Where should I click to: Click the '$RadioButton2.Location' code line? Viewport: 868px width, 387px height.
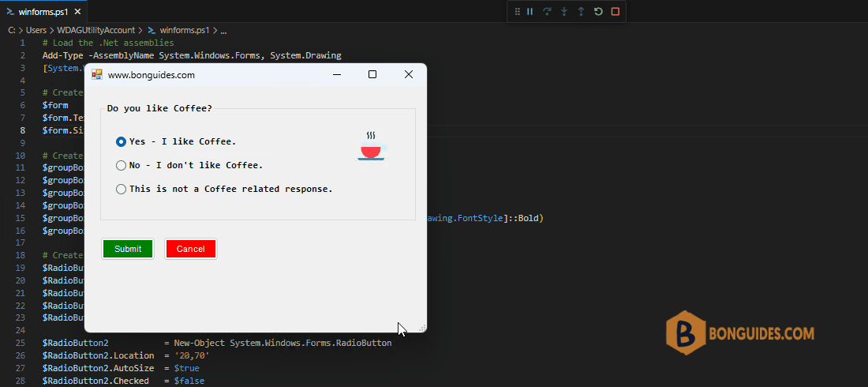point(127,356)
